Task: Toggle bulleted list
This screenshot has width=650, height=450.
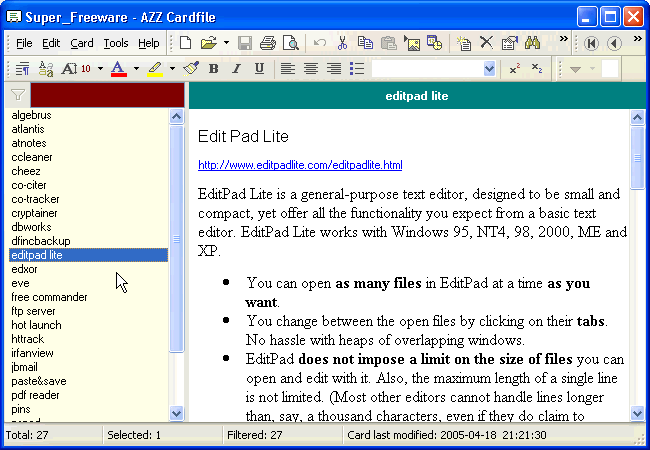Action: click(x=357, y=68)
